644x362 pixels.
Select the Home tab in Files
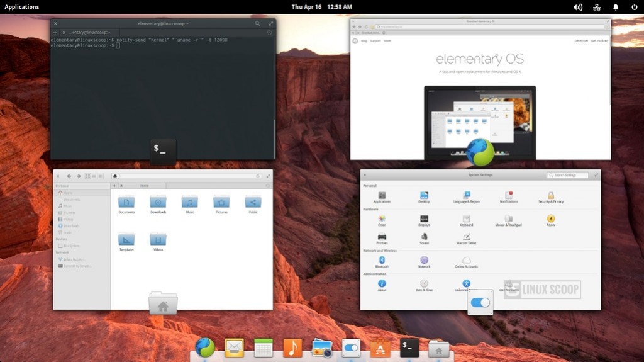click(144, 186)
